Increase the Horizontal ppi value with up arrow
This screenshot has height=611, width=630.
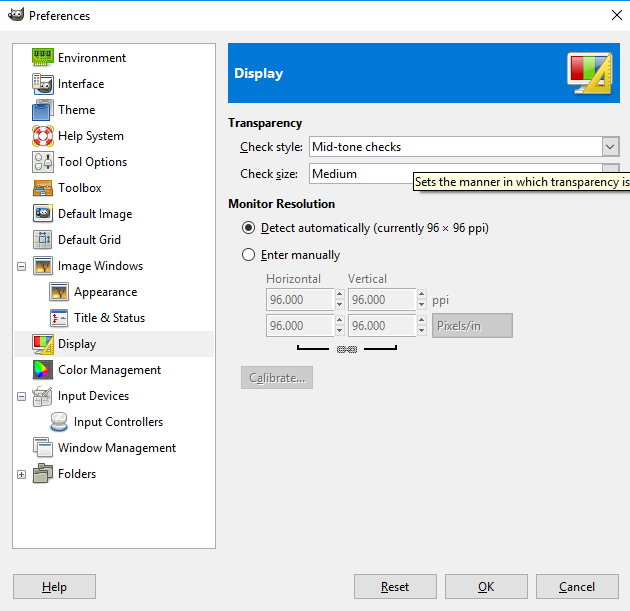(340, 294)
